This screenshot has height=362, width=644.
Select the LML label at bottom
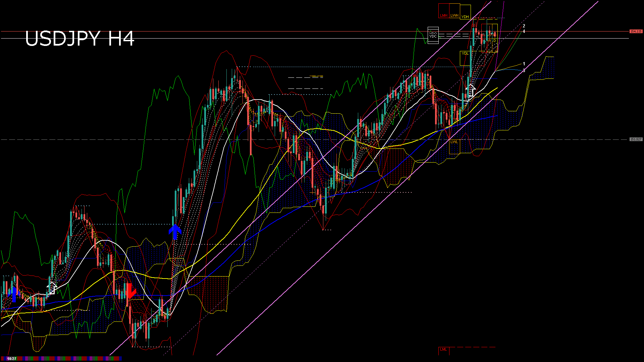pos(443,350)
